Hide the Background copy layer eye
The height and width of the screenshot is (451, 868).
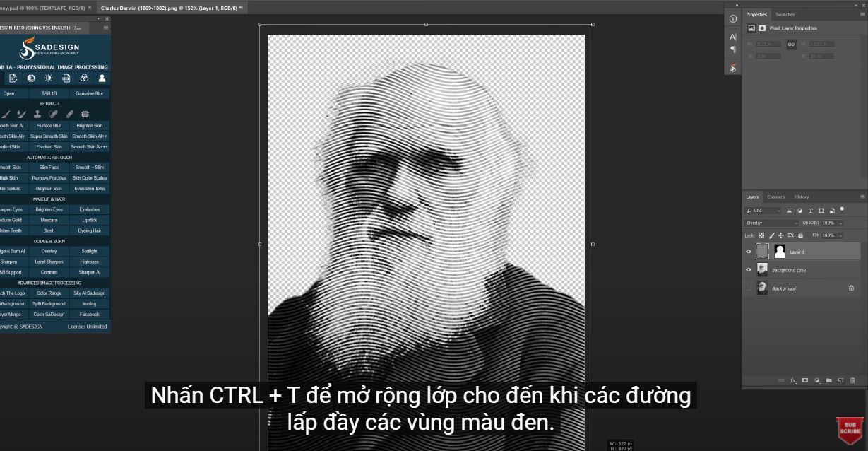749,270
